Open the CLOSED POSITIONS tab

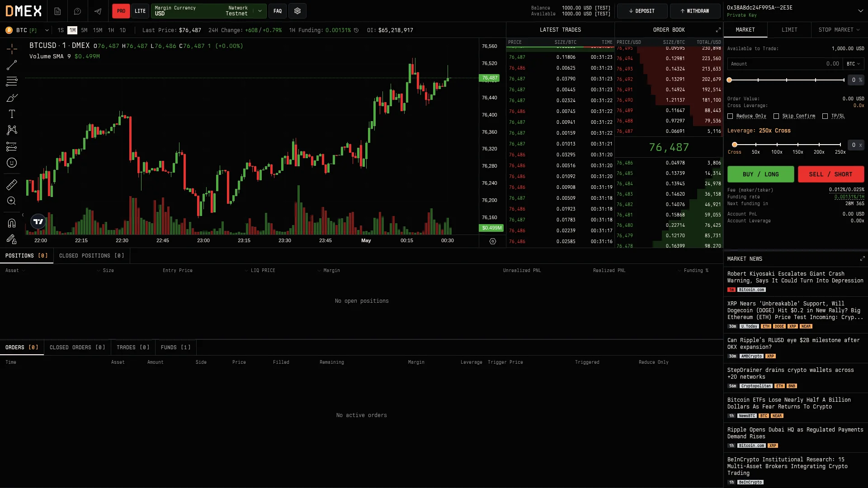click(92, 256)
